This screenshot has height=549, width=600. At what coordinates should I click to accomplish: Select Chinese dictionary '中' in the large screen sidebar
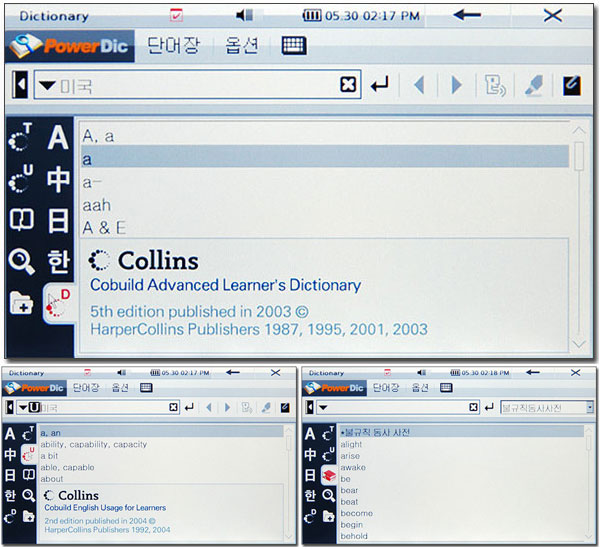58,179
